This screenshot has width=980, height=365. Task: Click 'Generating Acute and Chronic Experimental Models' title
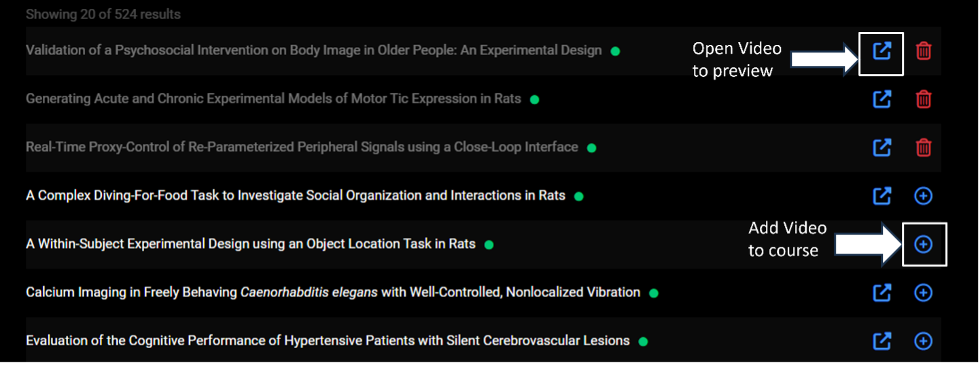pos(273,99)
